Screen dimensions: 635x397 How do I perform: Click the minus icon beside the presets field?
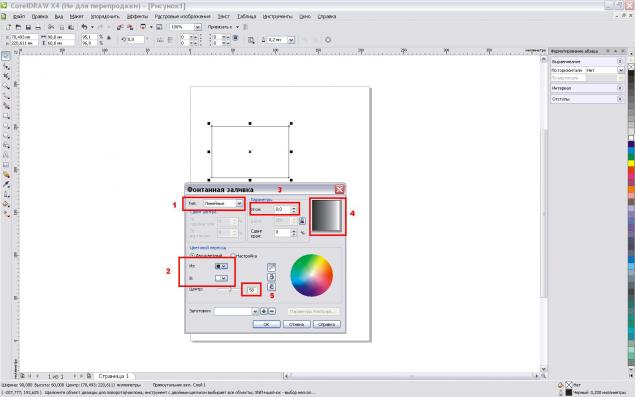(x=272, y=311)
